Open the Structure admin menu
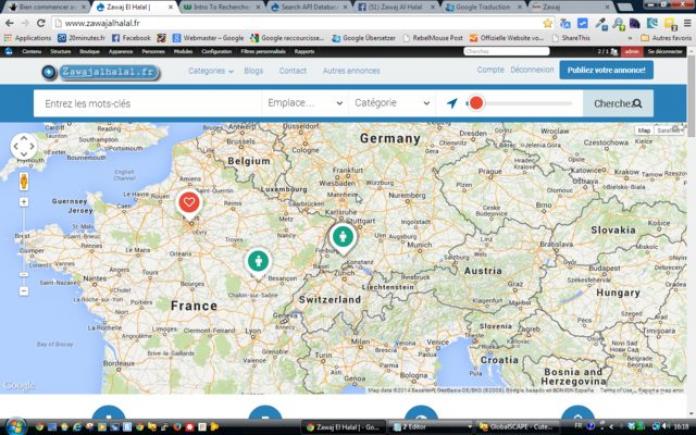Image resolution: width=696 pixels, height=435 pixels. [60, 51]
